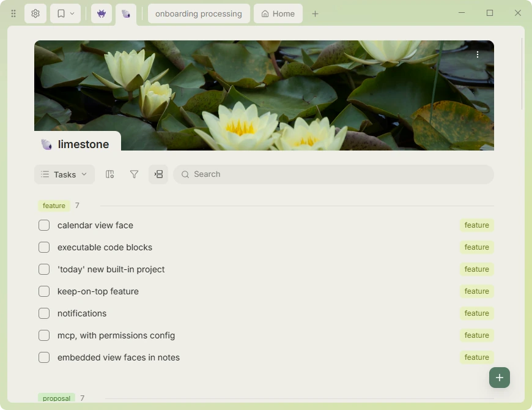
Task: Select the limestone shell project tab
Action: [126, 14]
